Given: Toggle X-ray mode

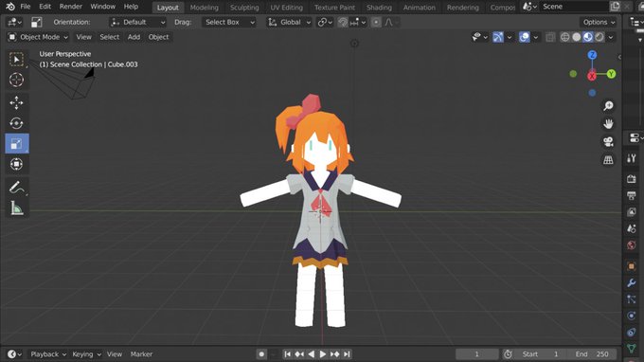Looking at the screenshot, I should [550, 37].
